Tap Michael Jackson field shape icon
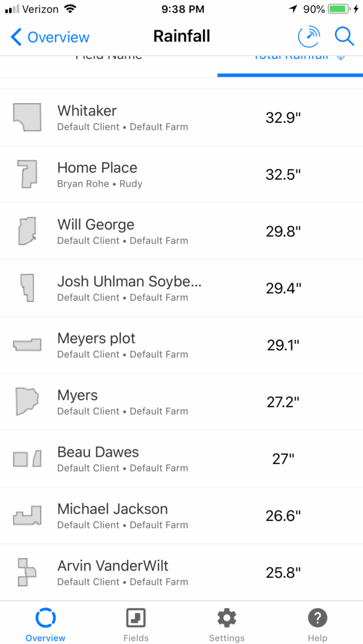The image size is (363, 644). point(27,515)
